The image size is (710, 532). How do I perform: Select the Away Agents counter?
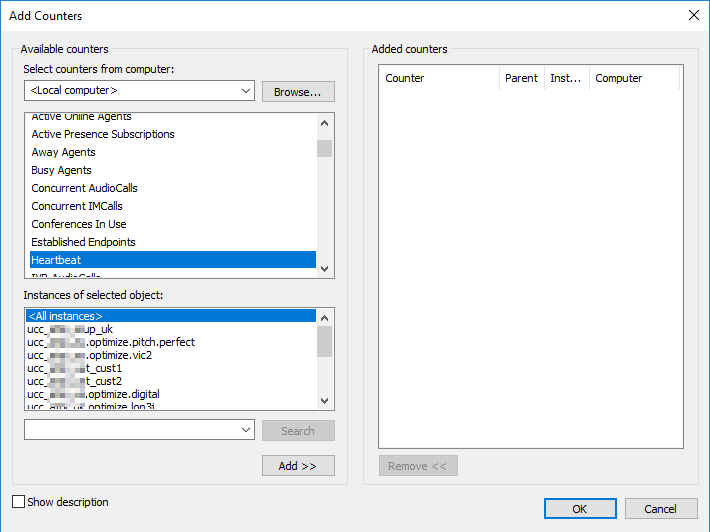[x=173, y=152]
